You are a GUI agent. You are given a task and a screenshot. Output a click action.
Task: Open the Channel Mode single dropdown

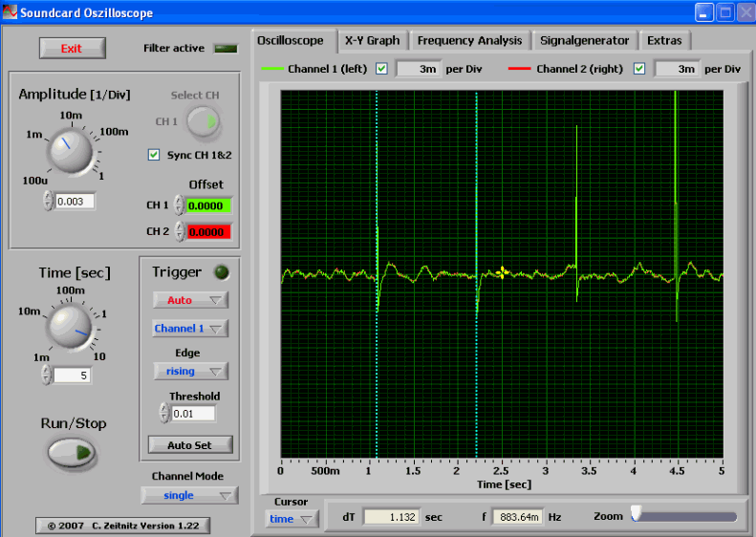[x=189, y=495]
